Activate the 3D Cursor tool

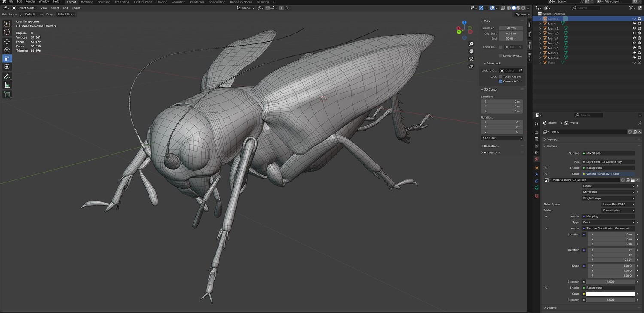coord(7,32)
